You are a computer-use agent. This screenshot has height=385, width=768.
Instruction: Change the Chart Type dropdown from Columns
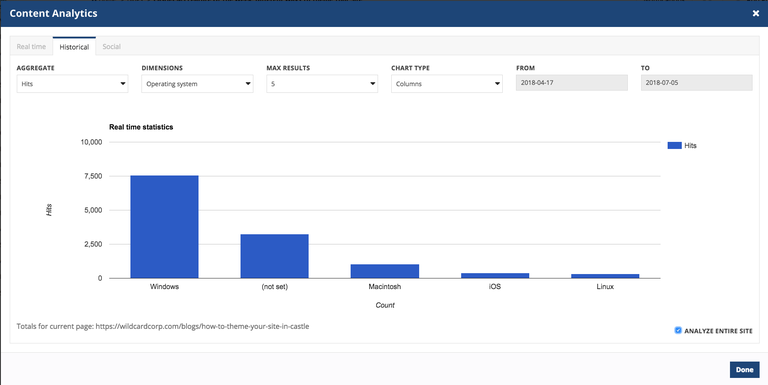(x=447, y=84)
